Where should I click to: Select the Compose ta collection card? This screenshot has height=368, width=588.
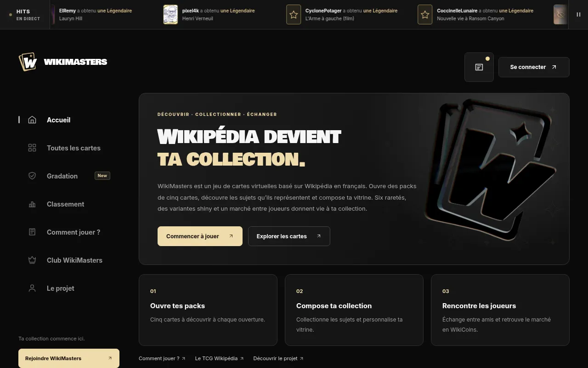[354, 310]
